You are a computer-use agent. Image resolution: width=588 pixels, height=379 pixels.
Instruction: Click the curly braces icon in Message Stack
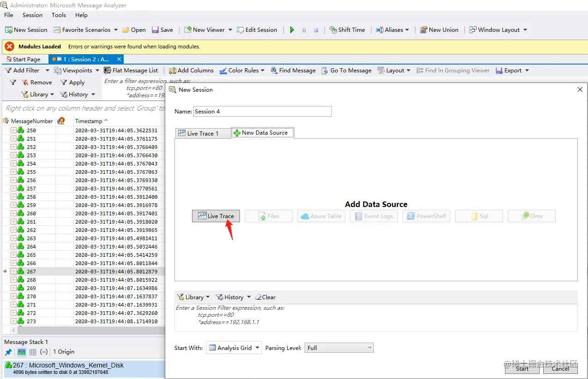[x=44, y=352]
